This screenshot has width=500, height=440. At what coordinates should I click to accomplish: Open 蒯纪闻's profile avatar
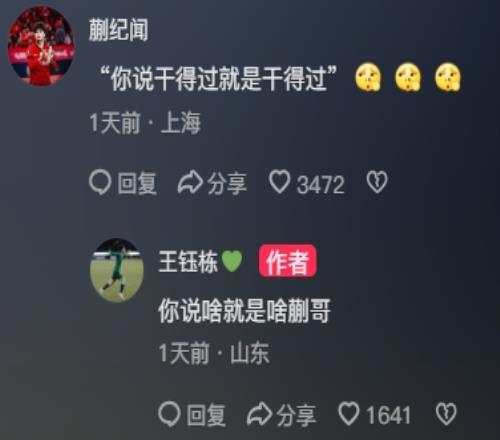[41, 46]
